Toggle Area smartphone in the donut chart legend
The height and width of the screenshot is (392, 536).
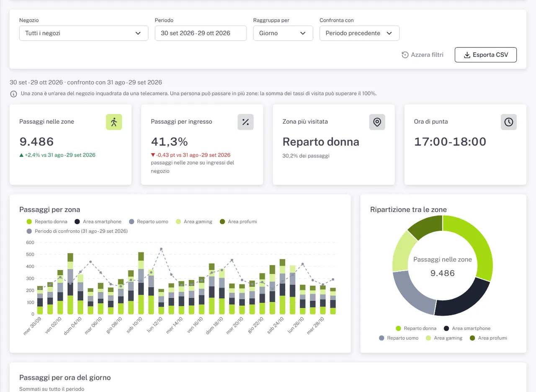pos(467,328)
